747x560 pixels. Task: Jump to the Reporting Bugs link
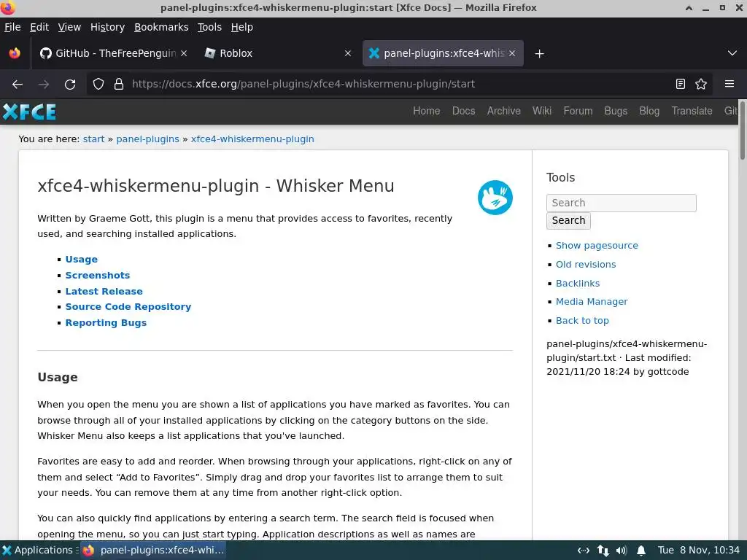point(106,323)
